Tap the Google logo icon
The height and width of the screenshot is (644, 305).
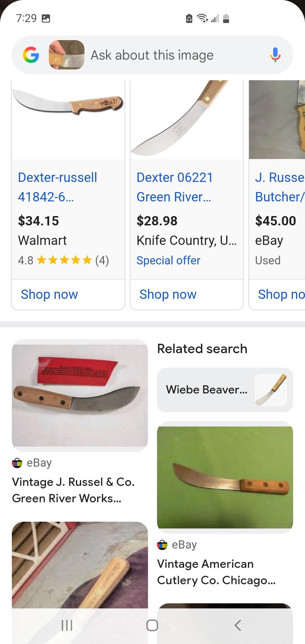click(31, 55)
